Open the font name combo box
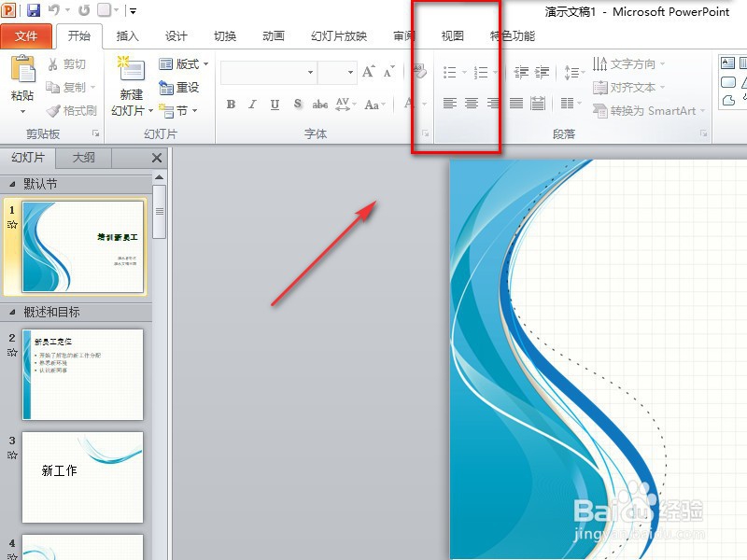Viewport: 747px width, 560px height. [269, 73]
